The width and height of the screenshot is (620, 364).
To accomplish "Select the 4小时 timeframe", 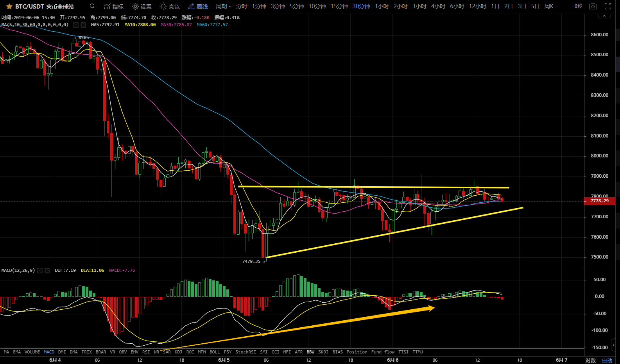I will pos(438,6).
